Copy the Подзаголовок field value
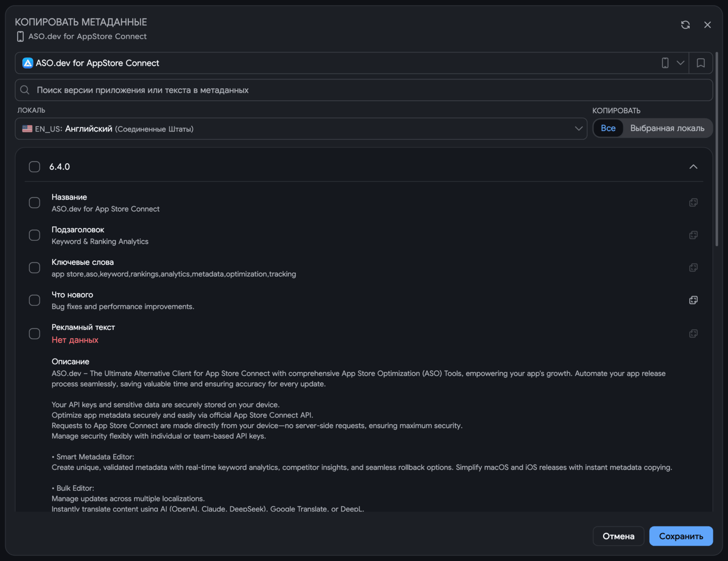This screenshot has height=561, width=728. point(693,235)
